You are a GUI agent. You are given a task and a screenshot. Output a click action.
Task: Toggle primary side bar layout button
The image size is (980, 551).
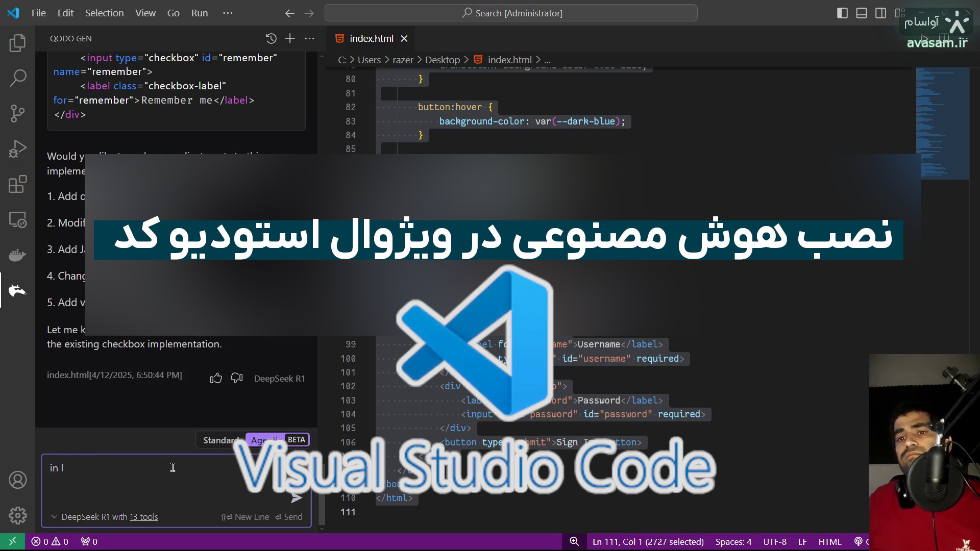[x=842, y=13]
